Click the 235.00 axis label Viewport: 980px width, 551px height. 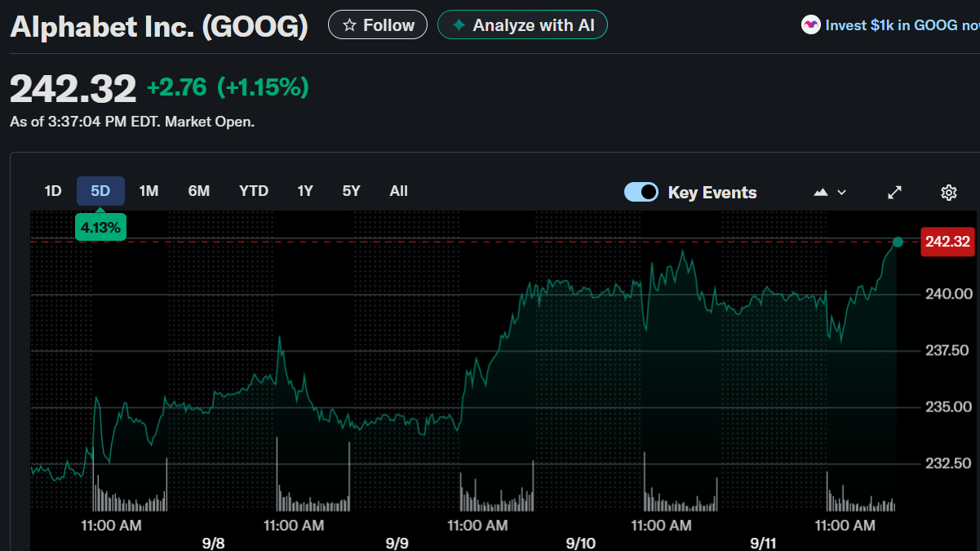point(947,407)
